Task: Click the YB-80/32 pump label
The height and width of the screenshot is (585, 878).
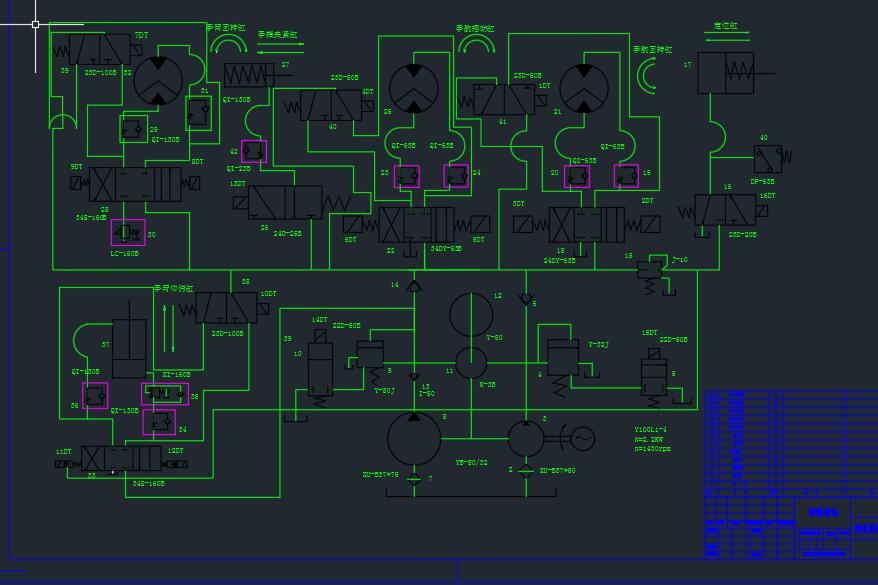Action: [471, 462]
